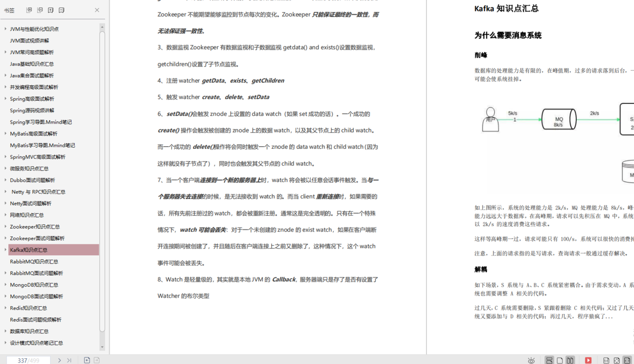Expand the Zookeeper知识点汇总 bookmark
The image size is (634, 364).
coord(6,226)
